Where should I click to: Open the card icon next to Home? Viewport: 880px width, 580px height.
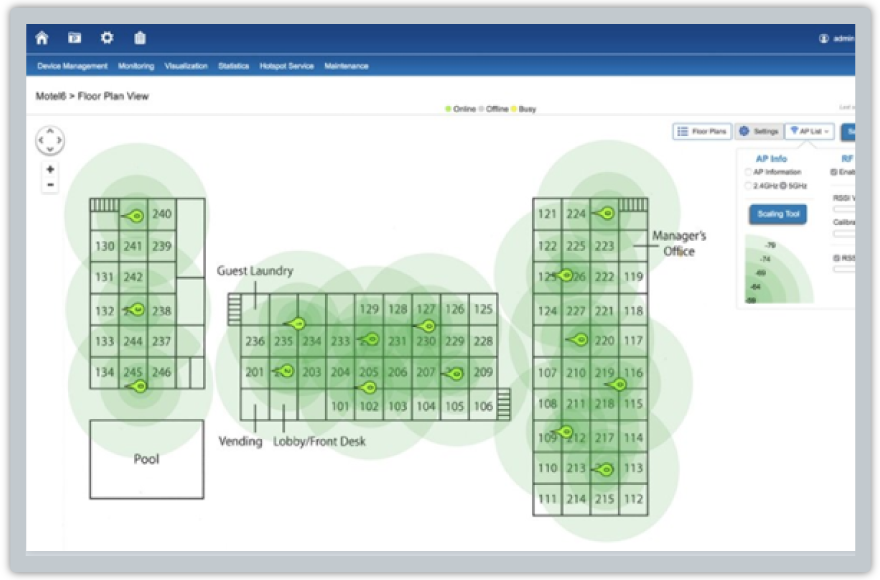point(74,38)
